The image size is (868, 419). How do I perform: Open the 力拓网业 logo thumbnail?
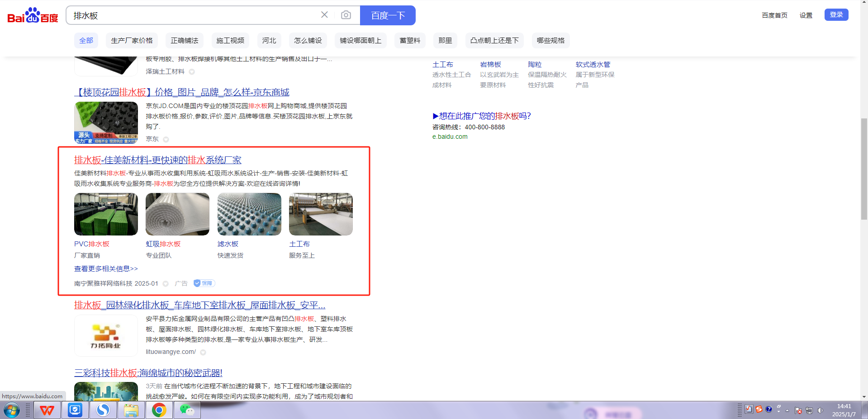(x=106, y=335)
